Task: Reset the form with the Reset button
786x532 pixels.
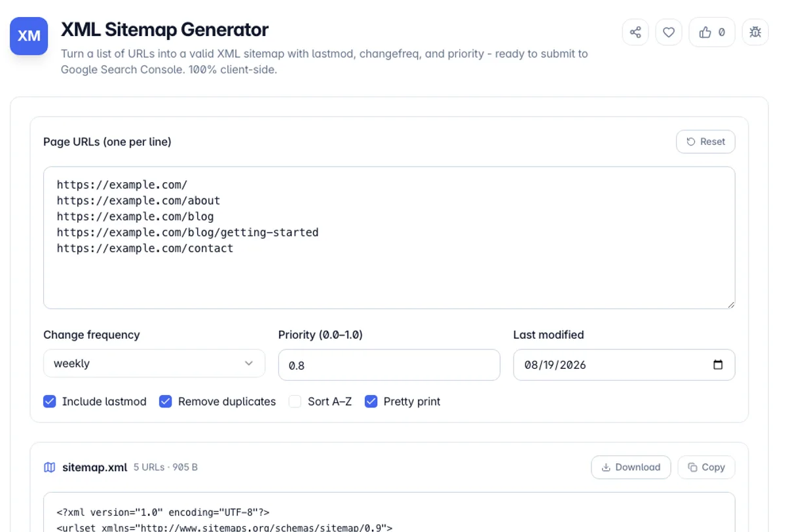Action: (705, 142)
